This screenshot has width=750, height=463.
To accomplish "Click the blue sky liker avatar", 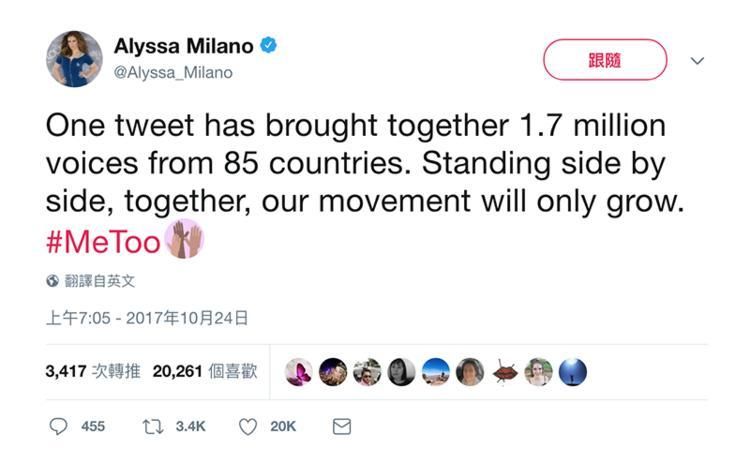I will (x=436, y=372).
